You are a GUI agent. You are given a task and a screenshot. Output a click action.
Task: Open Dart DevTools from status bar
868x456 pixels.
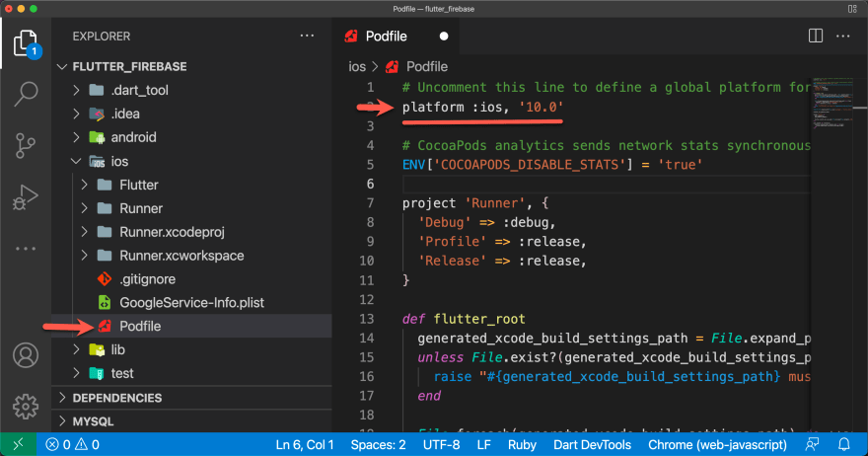click(x=593, y=444)
